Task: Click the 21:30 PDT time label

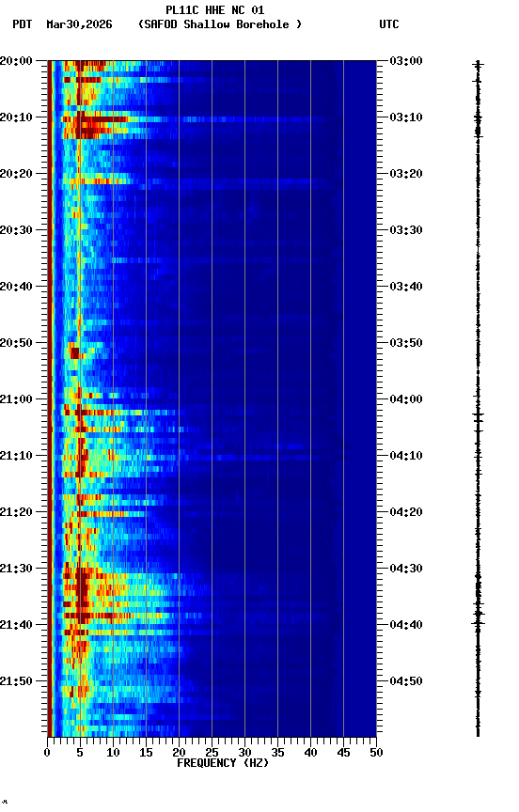Action: [16, 569]
